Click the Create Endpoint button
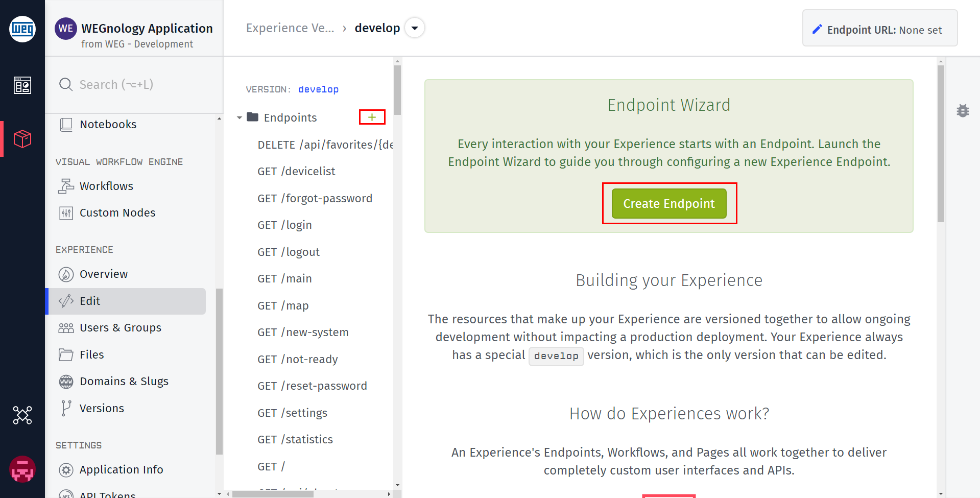Viewport: 980px width, 498px height. (x=669, y=203)
